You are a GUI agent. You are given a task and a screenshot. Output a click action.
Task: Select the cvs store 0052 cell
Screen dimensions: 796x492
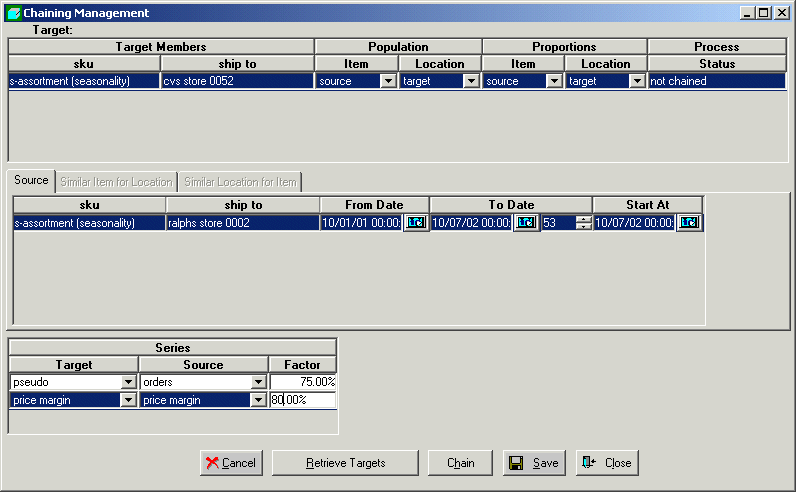point(237,81)
